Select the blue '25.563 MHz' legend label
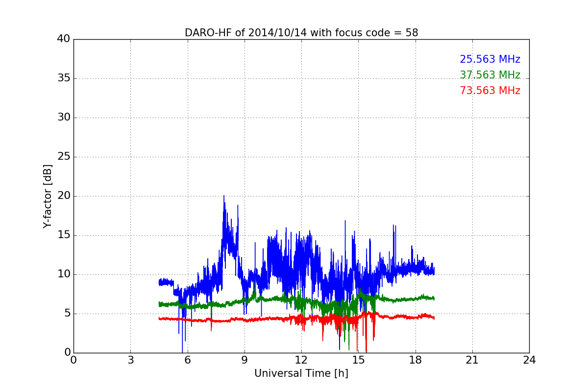 pyautogui.click(x=490, y=59)
